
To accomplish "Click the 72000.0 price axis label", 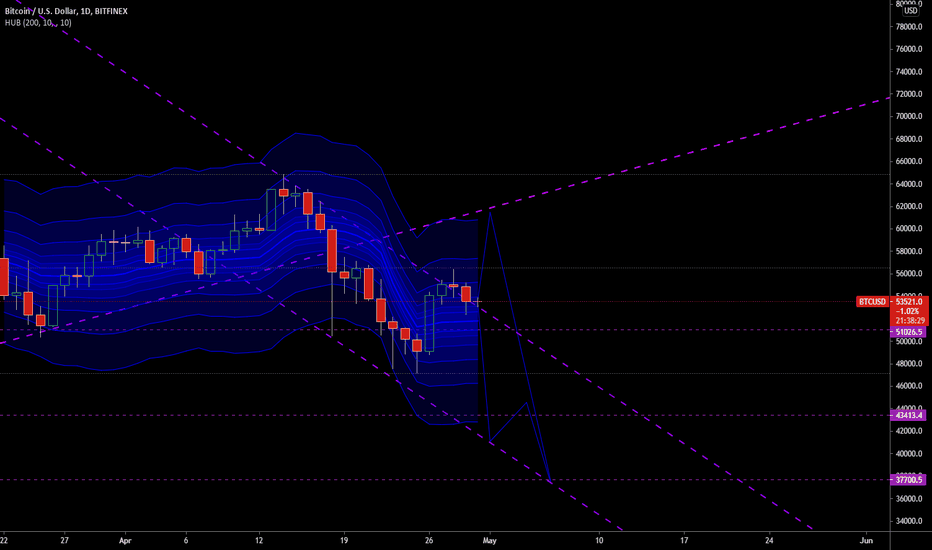I will 909,94.
